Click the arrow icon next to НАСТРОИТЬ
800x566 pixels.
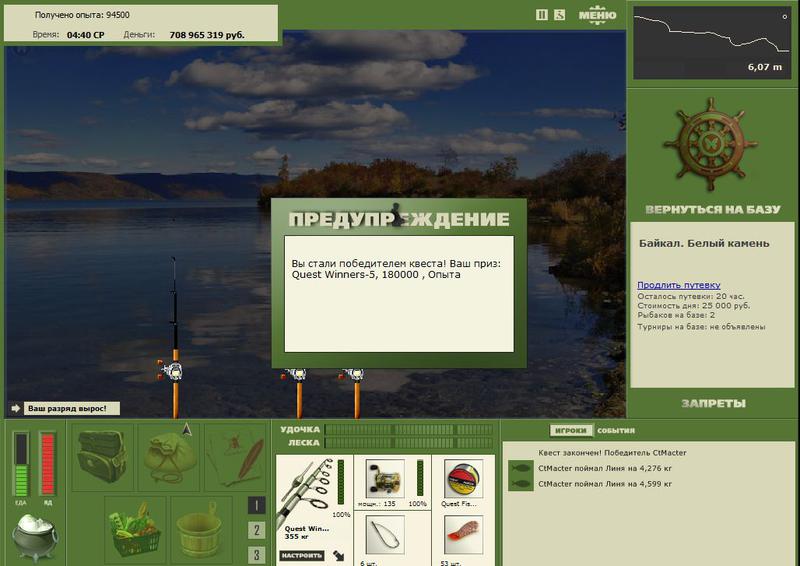(338, 555)
